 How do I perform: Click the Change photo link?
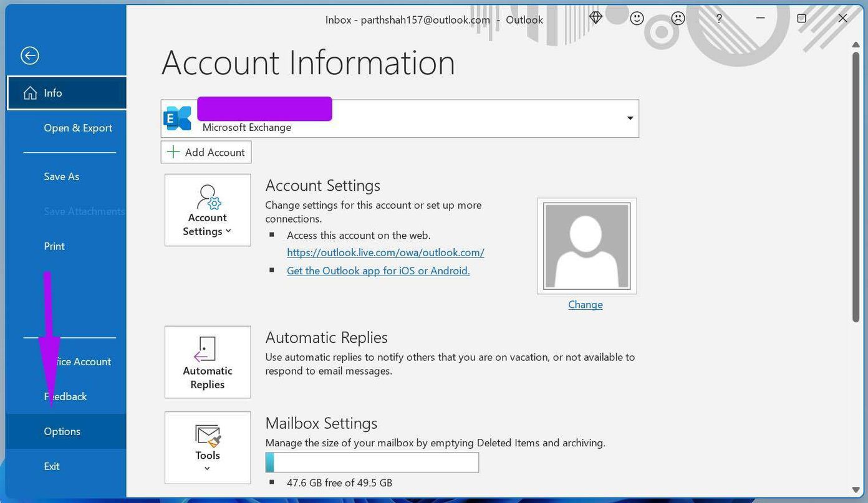coord(586,304)
